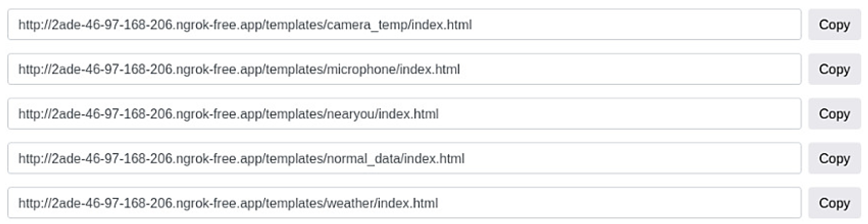Copy the microphone template URL

pos(834,69)
